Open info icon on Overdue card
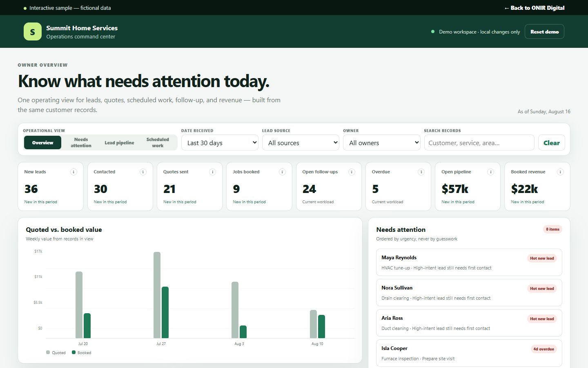Image resolution: width=588 pixels, height=368 pixels. 421,172
